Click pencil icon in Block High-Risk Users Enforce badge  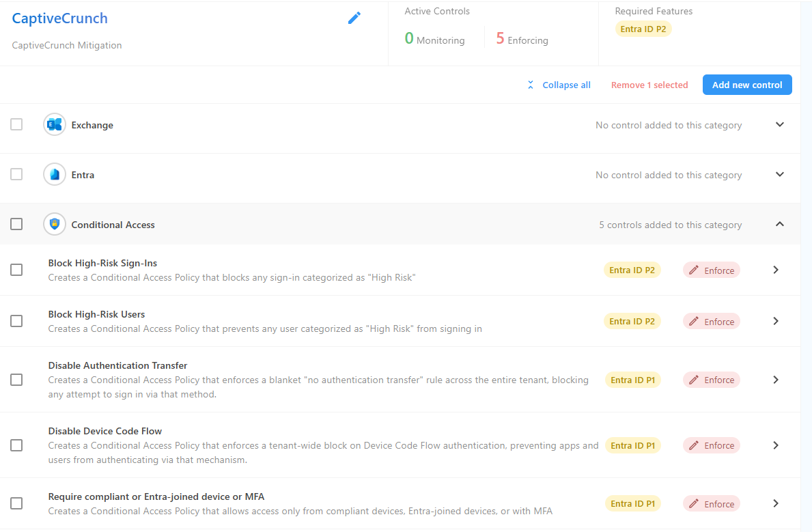694,321
